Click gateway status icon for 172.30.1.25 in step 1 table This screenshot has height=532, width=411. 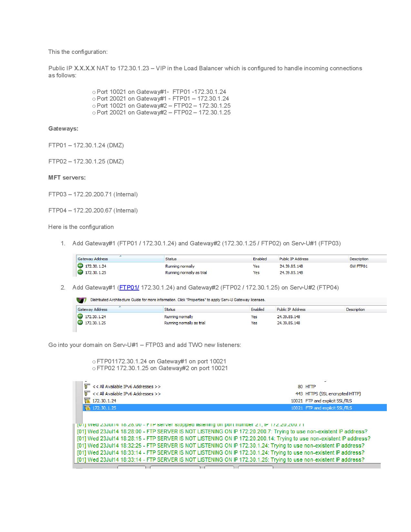[80, 272]
